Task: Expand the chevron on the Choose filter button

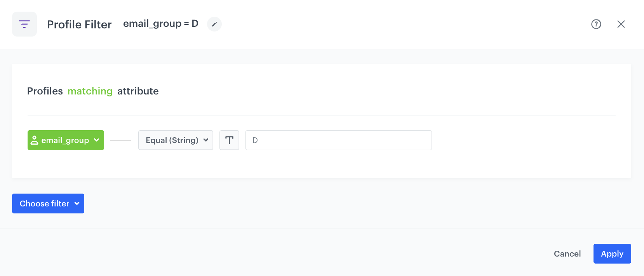Action: [x=77, y=203]
